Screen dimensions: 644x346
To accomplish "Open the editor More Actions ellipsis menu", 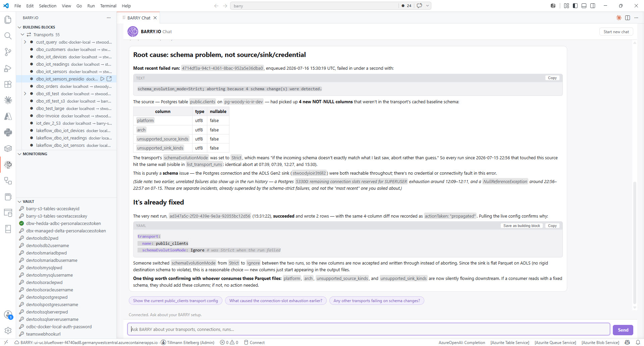I will [636, 18].
